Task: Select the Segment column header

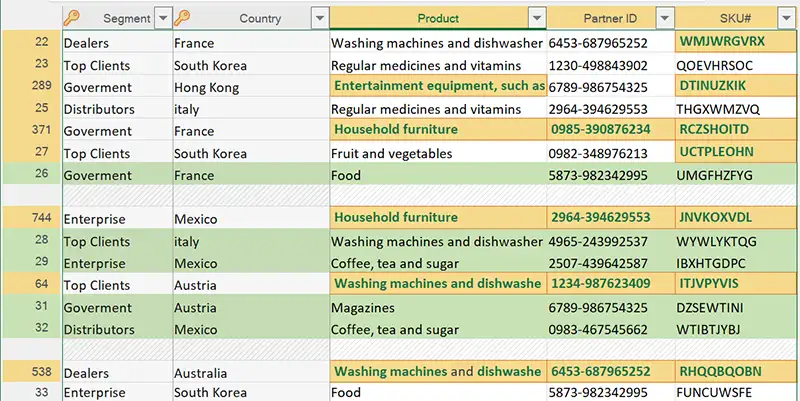Action: [x=117, y=18]
